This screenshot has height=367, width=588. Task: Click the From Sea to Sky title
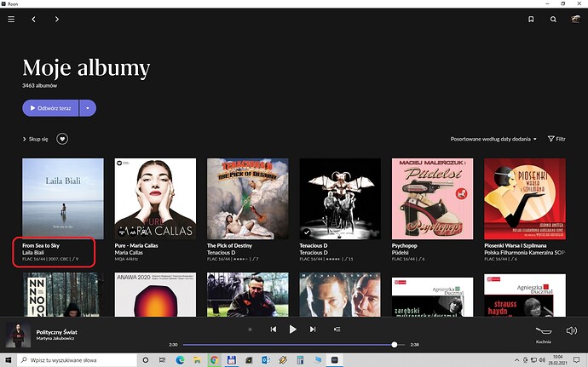click(41, 245)
